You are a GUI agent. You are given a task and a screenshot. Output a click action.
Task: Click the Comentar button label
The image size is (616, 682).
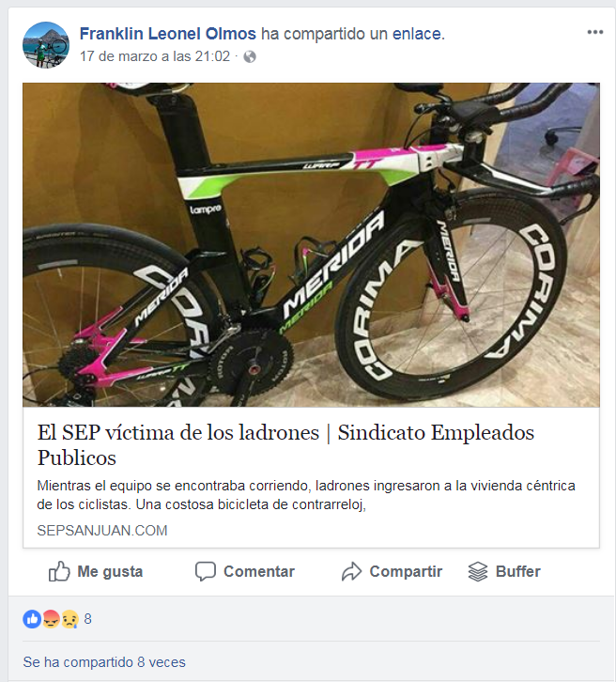click(259, 571)
